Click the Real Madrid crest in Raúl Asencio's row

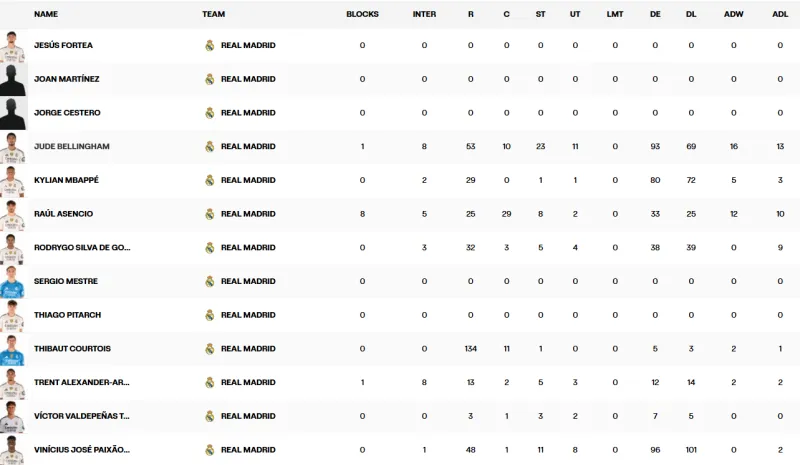click(x=209, y=214)
